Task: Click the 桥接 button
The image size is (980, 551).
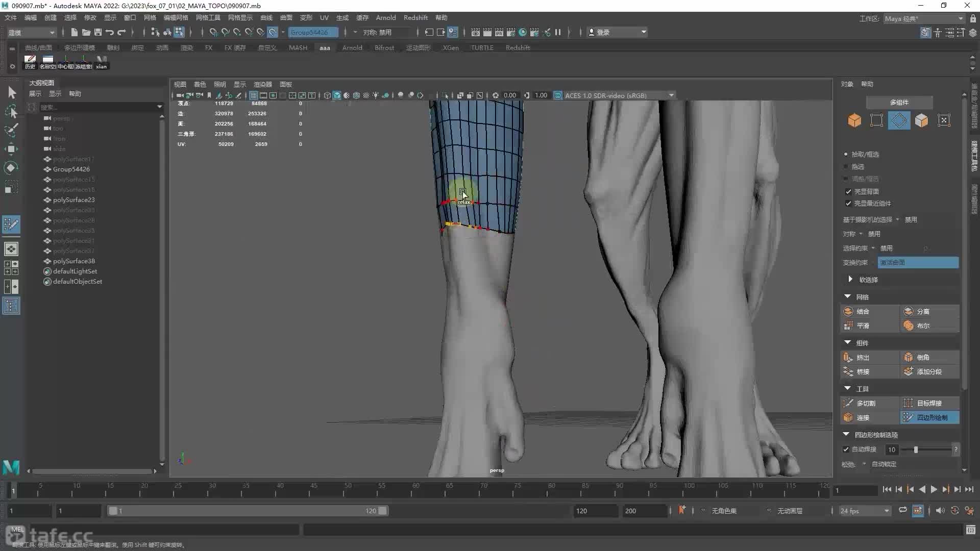Action: point(870,371)
